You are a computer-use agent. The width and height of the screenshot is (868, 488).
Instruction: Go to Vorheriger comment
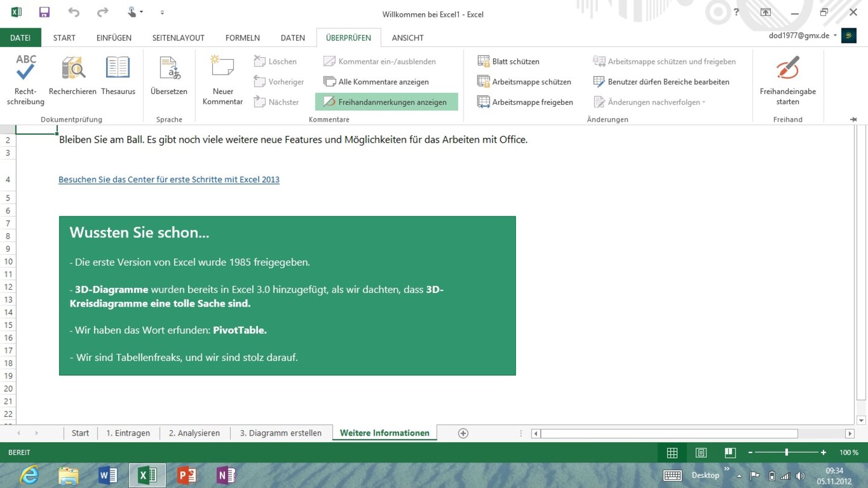point(278,82)
